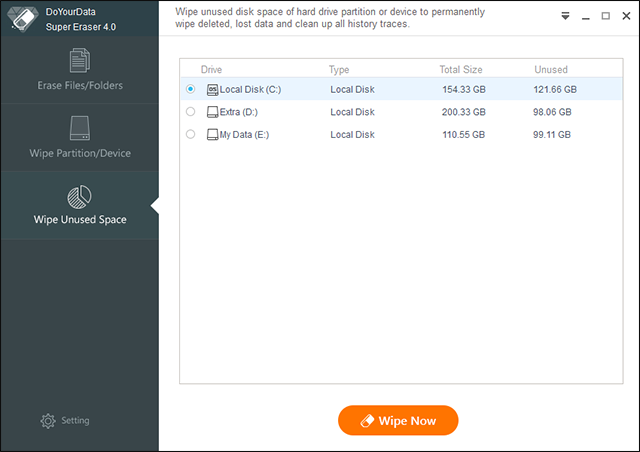Click the Local Disk (C:) drive name
This screenshot has height=452, width=640.
coord(250,89)
